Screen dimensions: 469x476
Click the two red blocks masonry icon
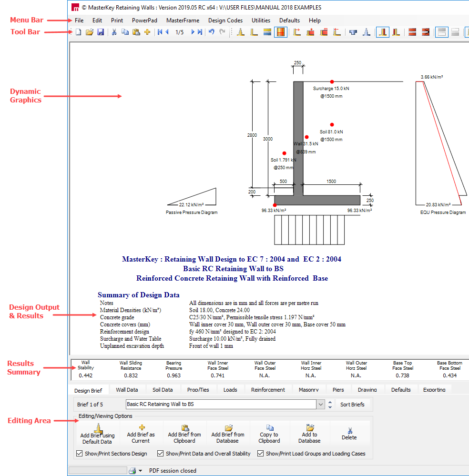tap(412, 32)
